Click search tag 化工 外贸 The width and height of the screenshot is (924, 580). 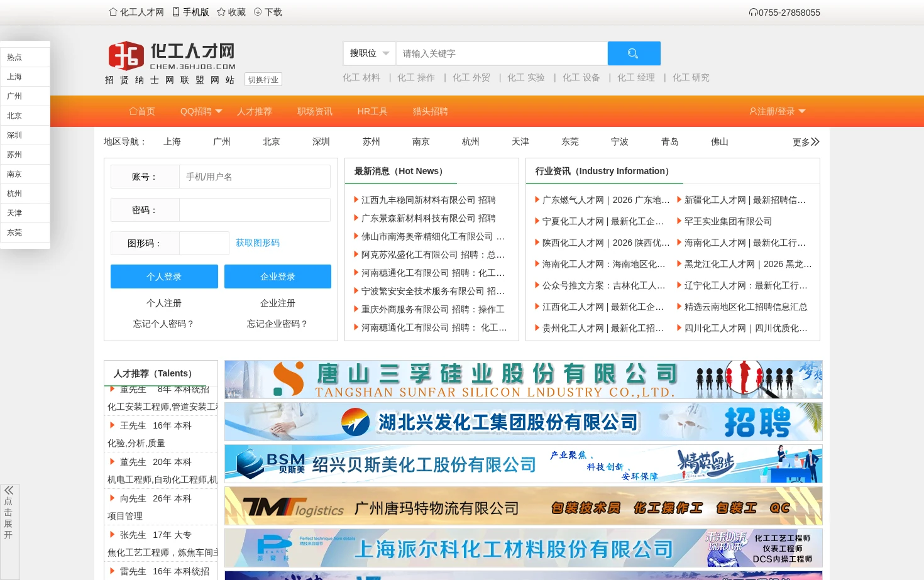coord(471,77)
